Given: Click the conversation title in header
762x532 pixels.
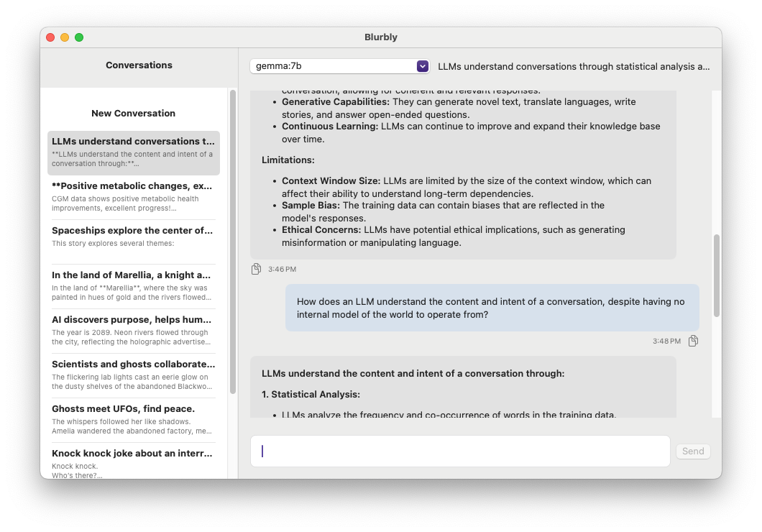Looking at the screenshot, I should [x=573, y=66].
